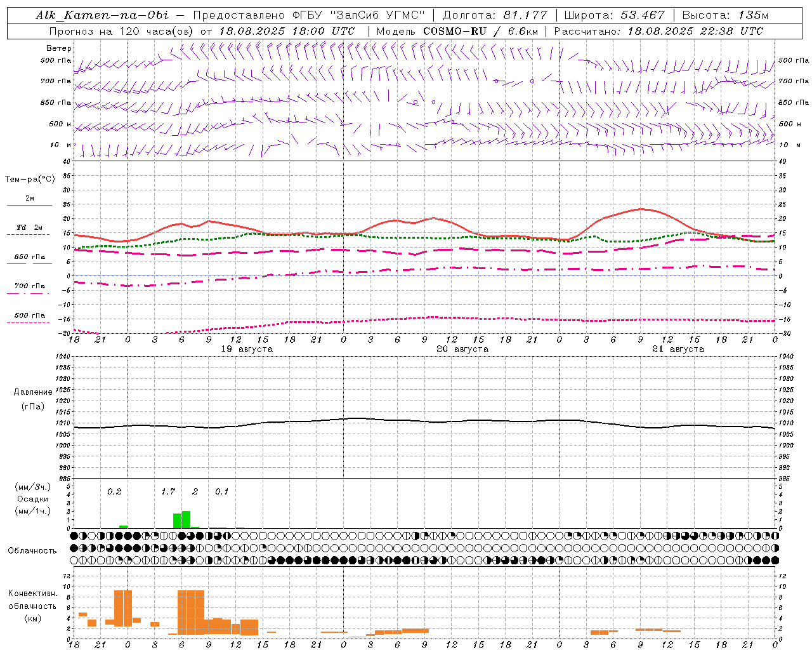Click the left 10 м wind level label
This screenshot has height=650, width=812.
point(61,145)
